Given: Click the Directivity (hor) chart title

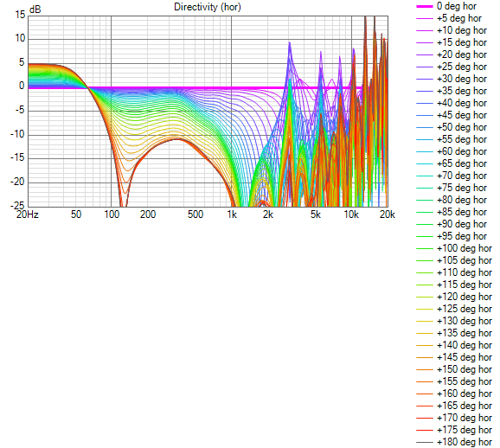Looking at the screenshot, I should (x=208, y=7).
